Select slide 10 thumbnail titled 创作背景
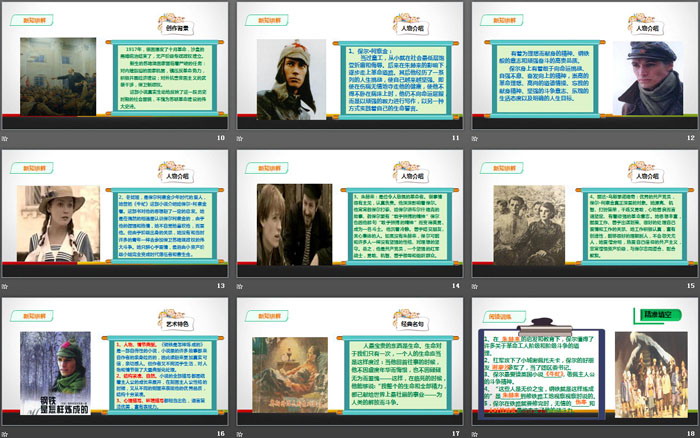The height and width of the screenshot is (438, 700). click(115, 66)
